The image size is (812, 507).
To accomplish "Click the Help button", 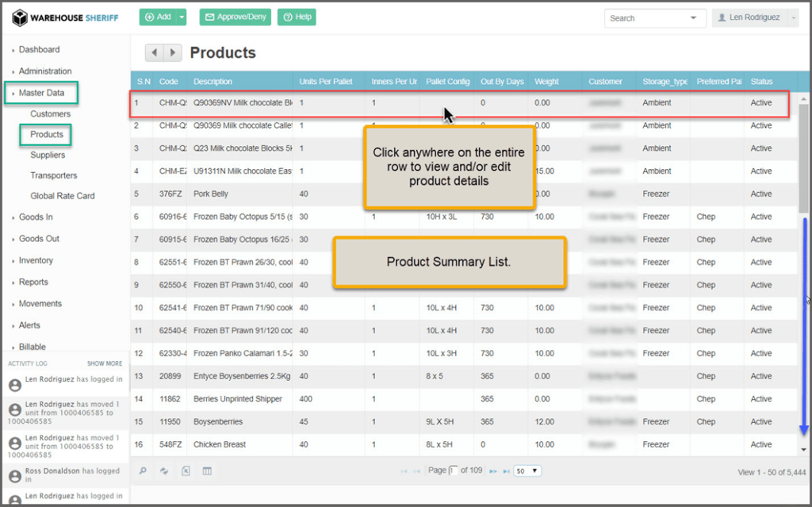I will click(x=297, y=17).
